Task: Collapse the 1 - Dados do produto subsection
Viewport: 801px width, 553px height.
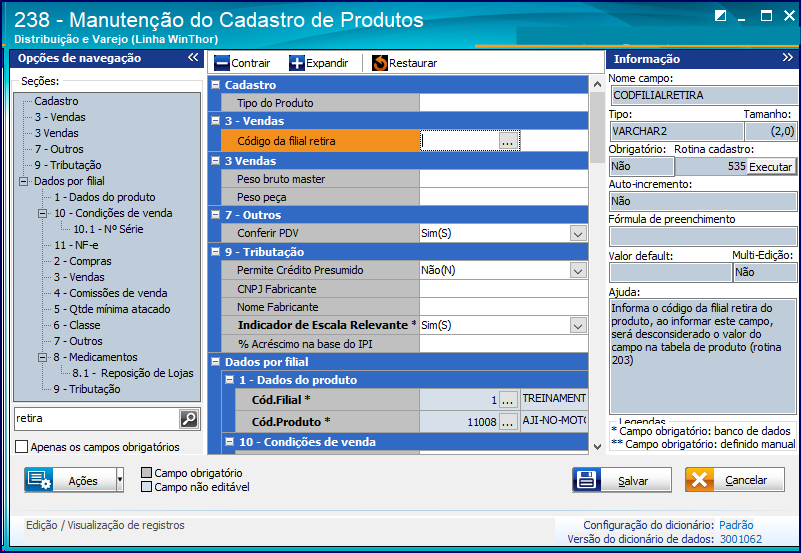Action: coord(230,379)
